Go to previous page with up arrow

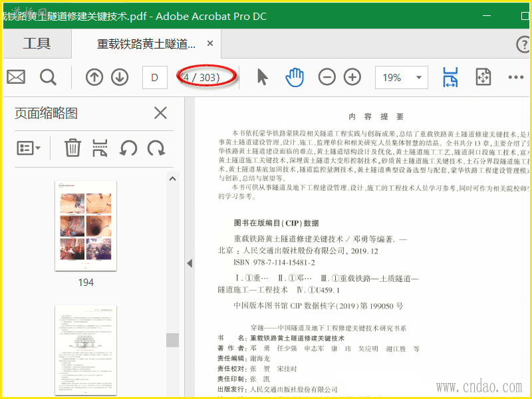point(94,77)
